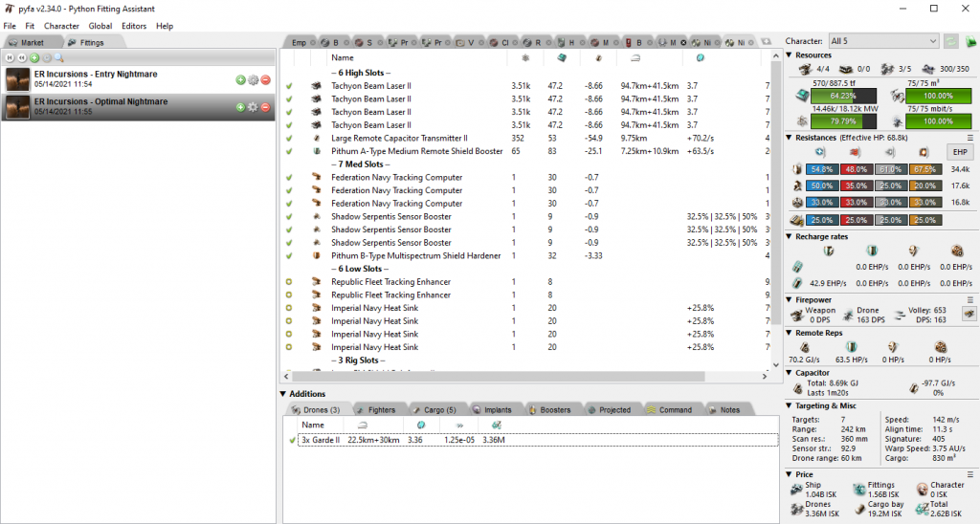The width and height of the screenshot is (980, 524).
Task: Click the capacitor usage column header icon
Action: click(x=599, y=57)
